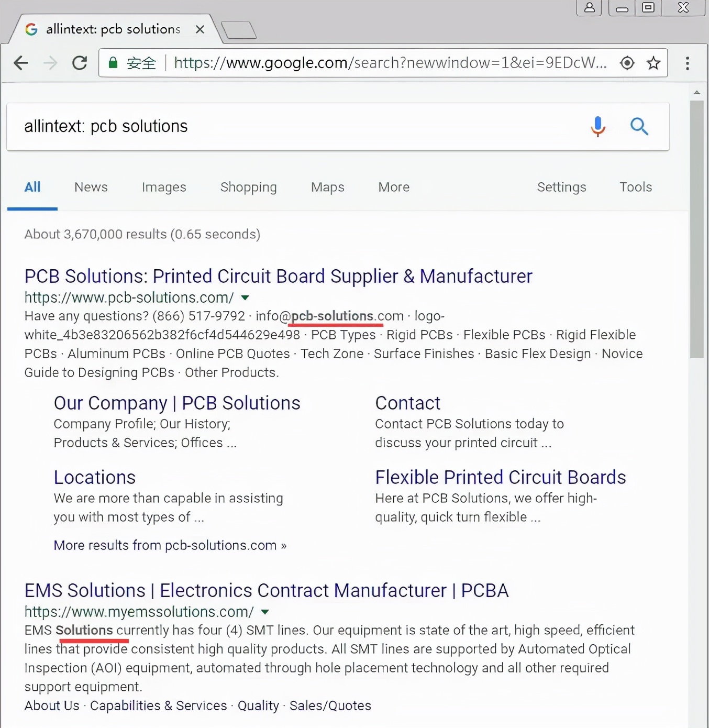Open the Contact sitelink
The height and width of the screenshot is (728, 709).
pos(408,403)
